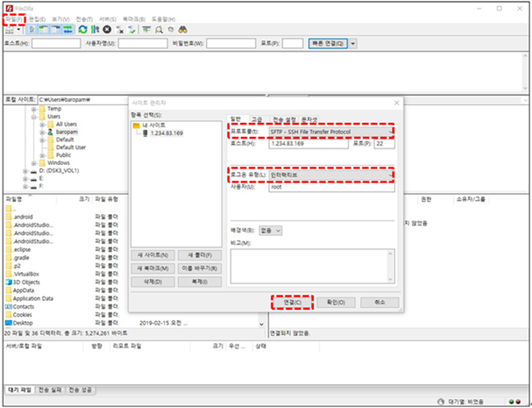Switch to the 전송 실패 queue tab
The width and height of the screenshot is (532, 408).
50,390
